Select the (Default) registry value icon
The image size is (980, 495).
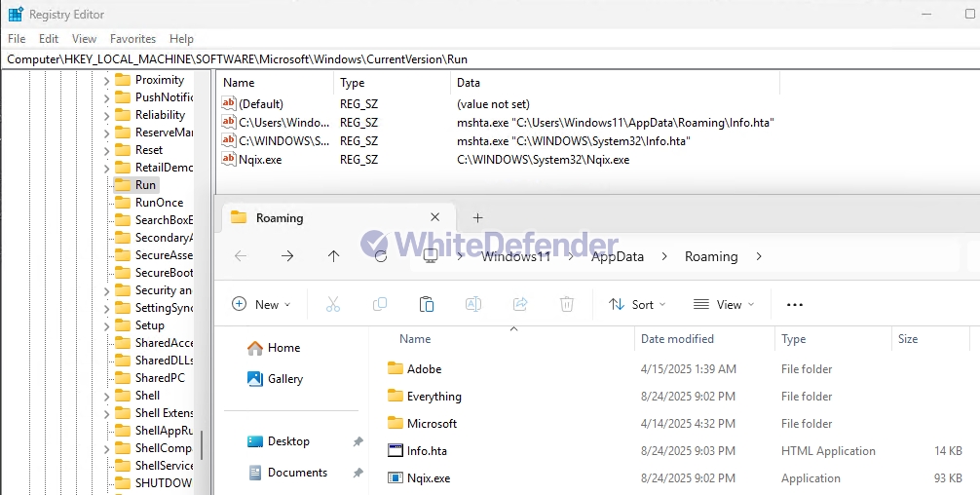[x=229, y=103]
